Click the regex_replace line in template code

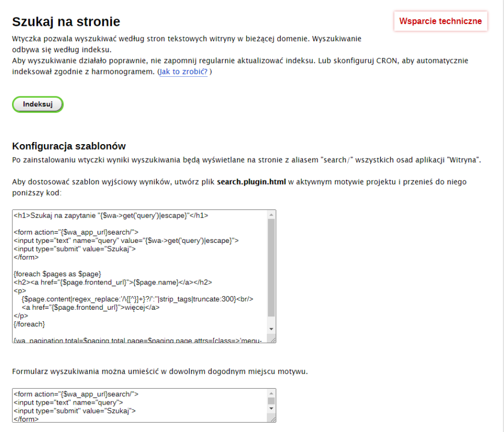tap(137, 299)
